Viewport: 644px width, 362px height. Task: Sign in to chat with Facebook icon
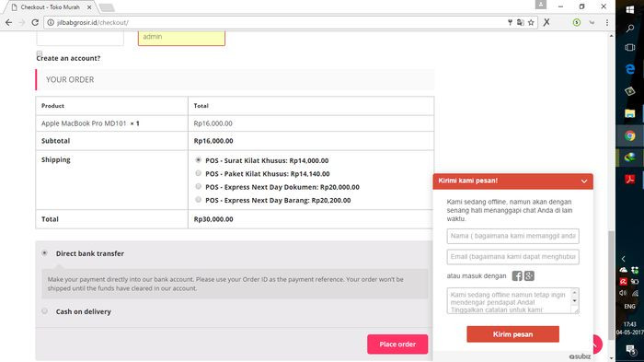pos(517,276)
